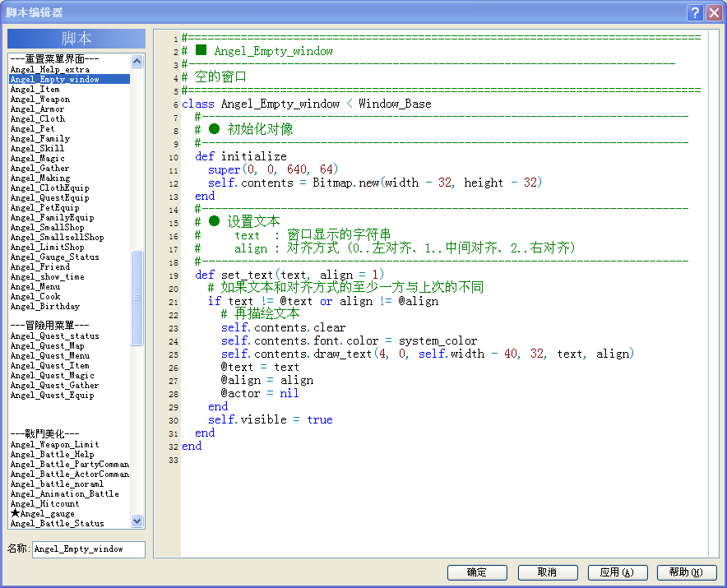Select the Angel_FamilyEquip script

click(53, 217)
